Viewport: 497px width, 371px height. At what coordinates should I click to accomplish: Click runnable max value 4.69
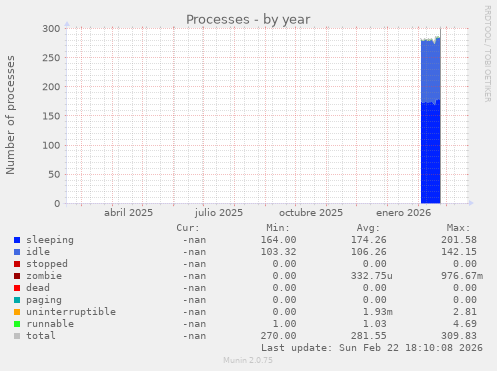coord(465,324)
